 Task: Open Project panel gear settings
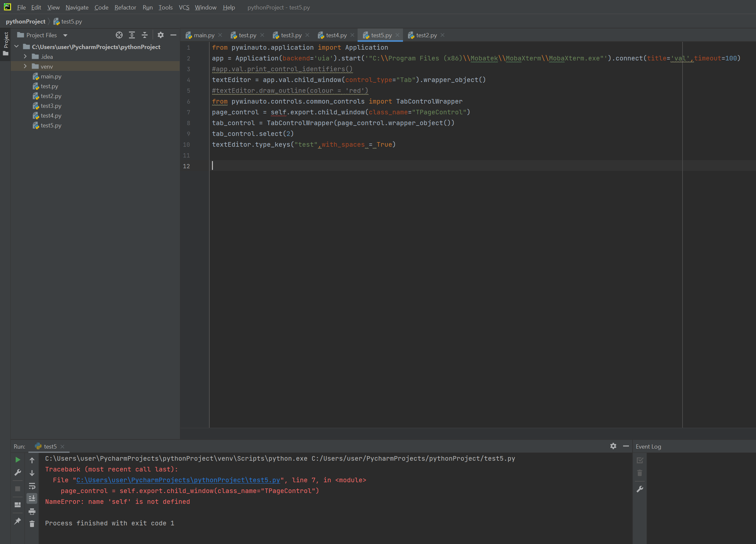click(x=161, y=35)
